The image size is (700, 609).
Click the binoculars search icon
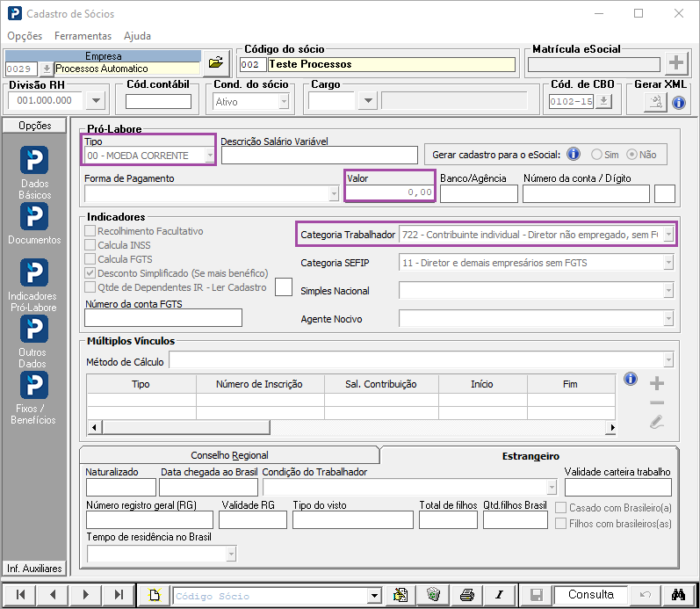(678, 595)
